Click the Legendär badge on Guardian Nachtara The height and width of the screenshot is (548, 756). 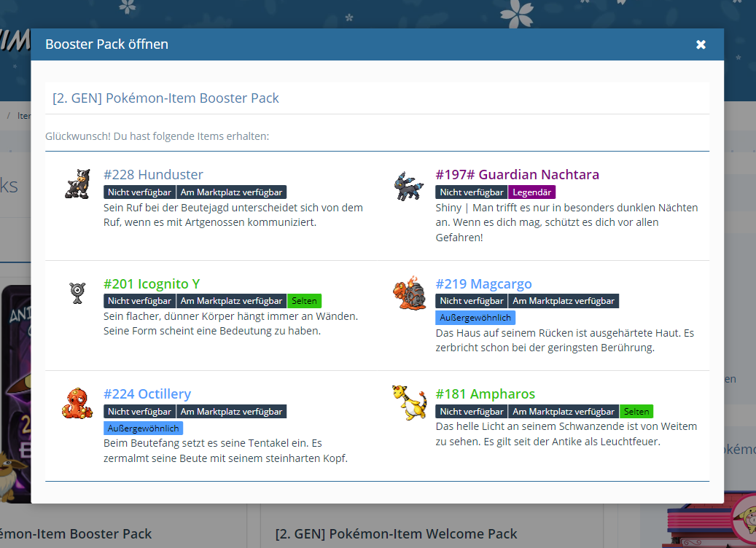pos(531,192)
